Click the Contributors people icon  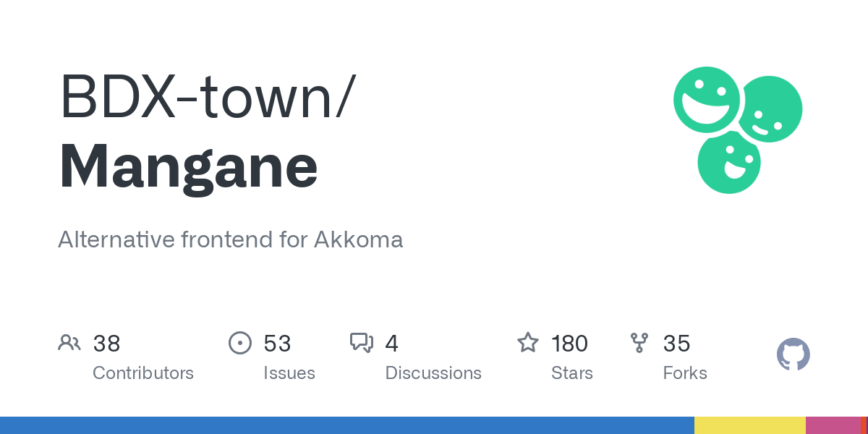point(69,342)
